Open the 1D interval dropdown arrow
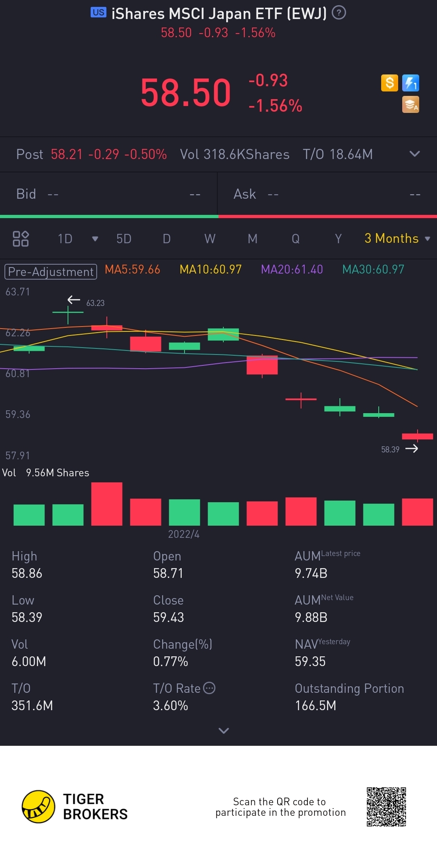Image resolution: width=437 pixels, height=868 pixels. (x=95, y=239)
